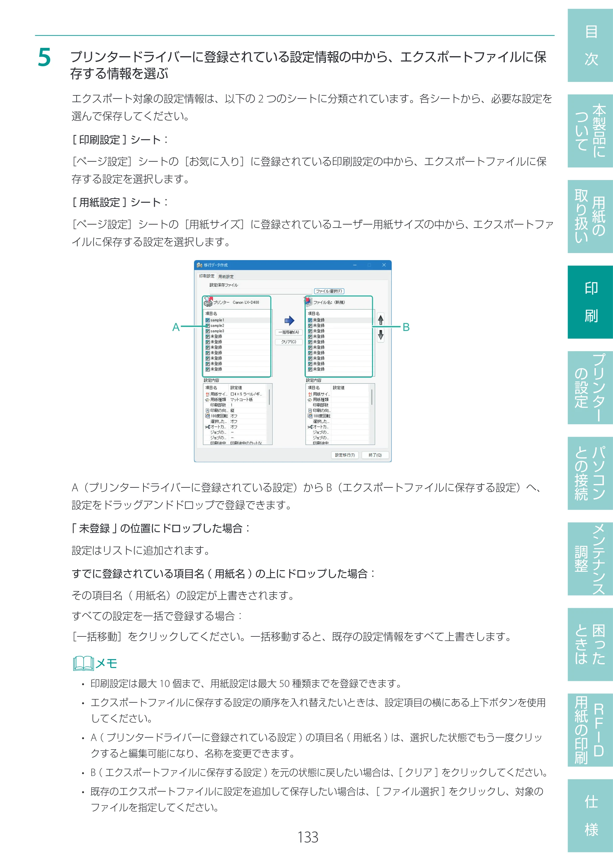The image size is (613, 868).
Task: Click the sample1 item icon
Action: click(208, 320)
